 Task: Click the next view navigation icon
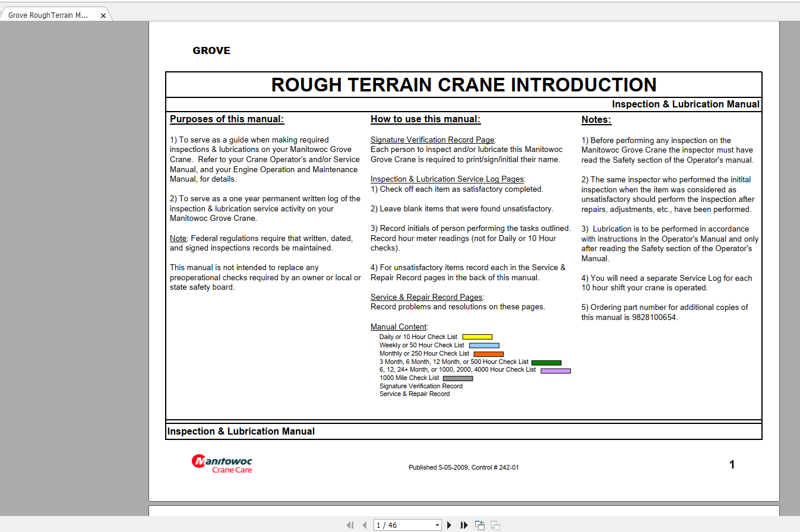495,525
